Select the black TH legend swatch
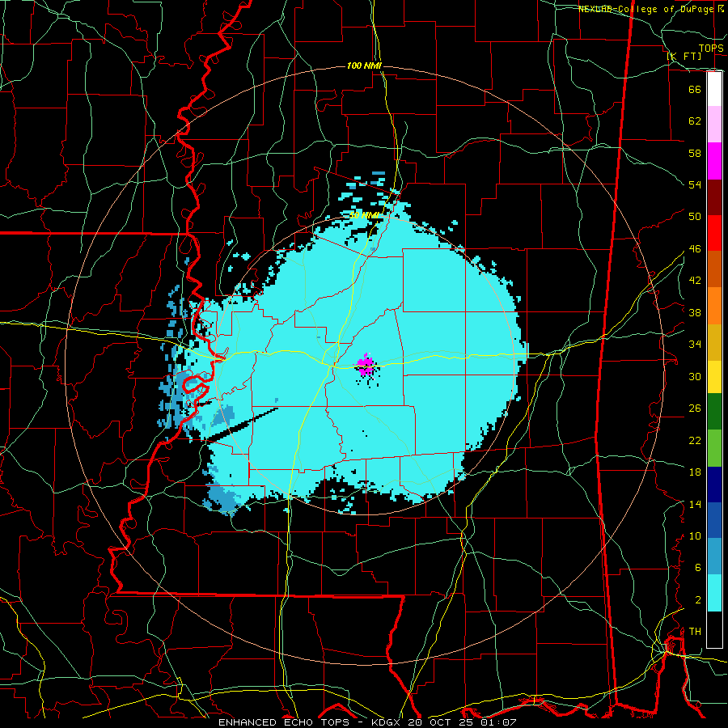This screenshot has height=728, width=728. pyautogui.click(x=714, y=629)
